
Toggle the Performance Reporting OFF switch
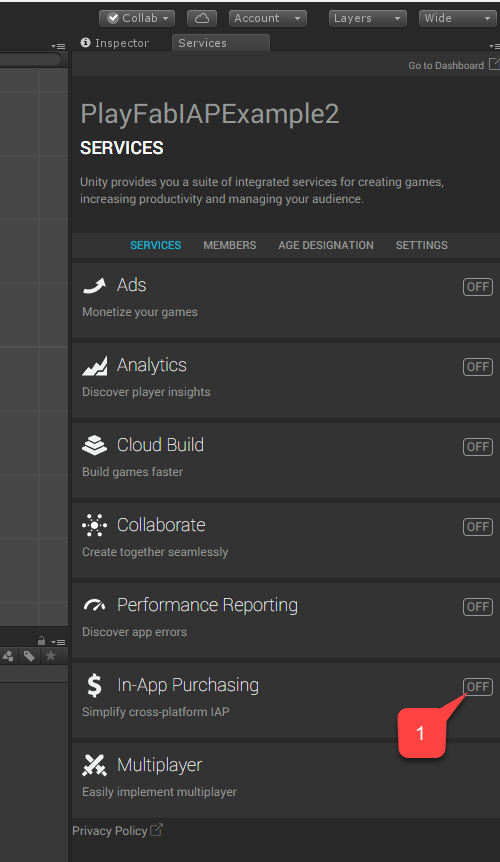pyautogui.click(x=477, y=607)
